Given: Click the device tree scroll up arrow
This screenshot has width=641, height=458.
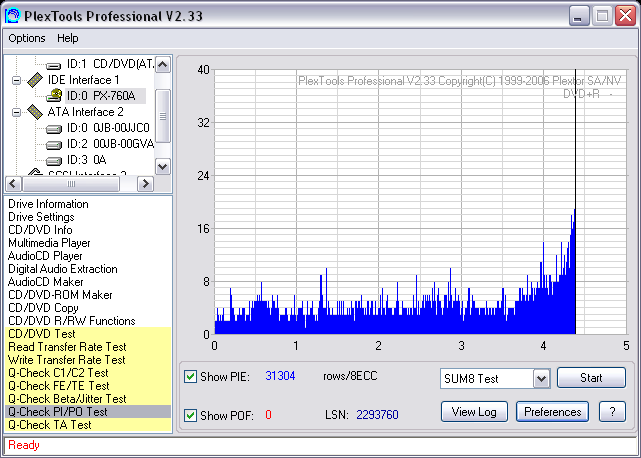Looking at the screenshot, I should [x=163, y=64].
